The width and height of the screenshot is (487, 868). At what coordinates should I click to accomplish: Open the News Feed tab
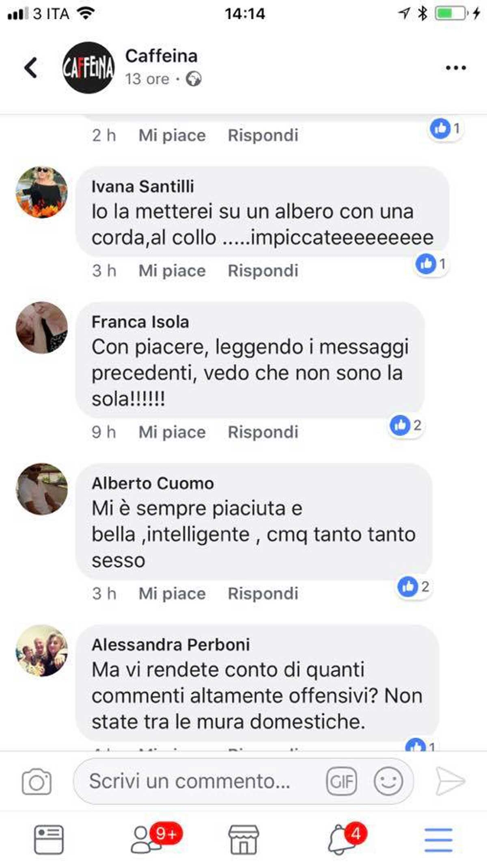[x=49, y=840]
